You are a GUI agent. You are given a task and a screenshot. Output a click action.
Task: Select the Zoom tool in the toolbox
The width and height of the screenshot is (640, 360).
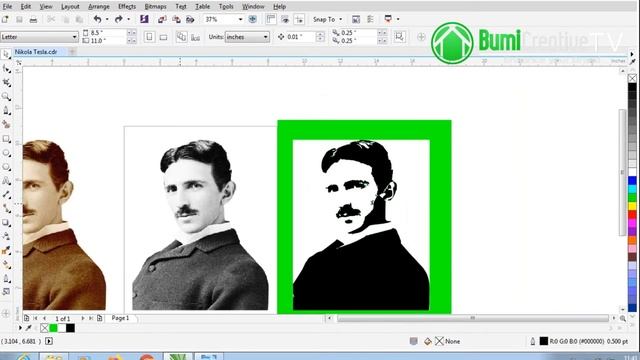6,96
